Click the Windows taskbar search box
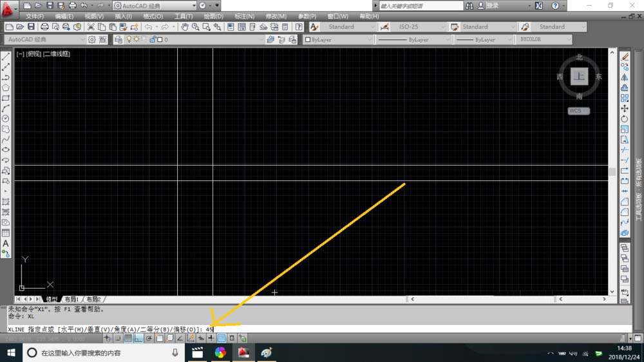The width and height of the screenshot is (644, 362). coord(102,352)
